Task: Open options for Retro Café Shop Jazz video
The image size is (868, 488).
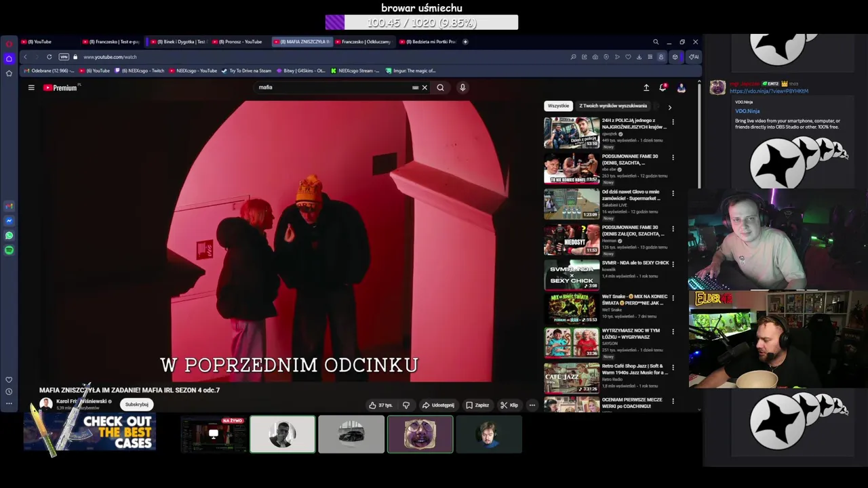Action: click(673, 367)
